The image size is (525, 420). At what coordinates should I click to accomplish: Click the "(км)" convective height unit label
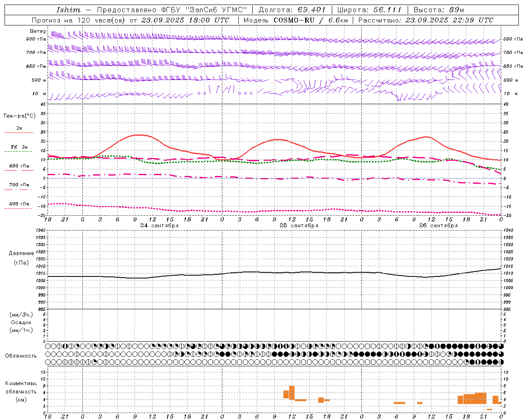pyautogui.click(x=21, y=399)
